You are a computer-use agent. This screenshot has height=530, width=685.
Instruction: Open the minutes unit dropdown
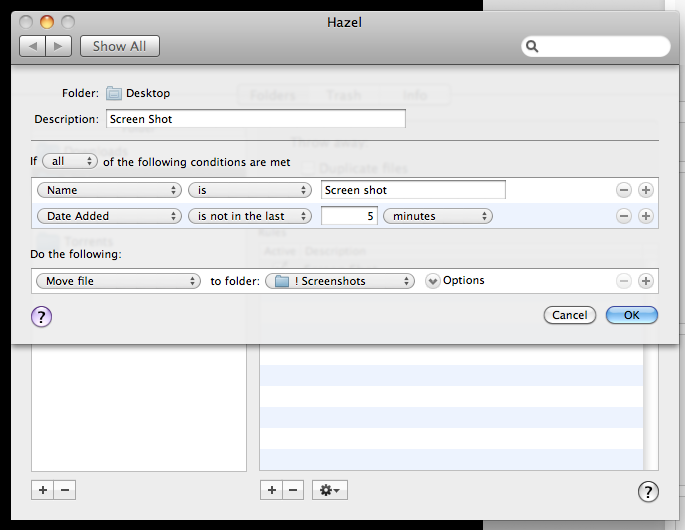(x=438, y=216)
